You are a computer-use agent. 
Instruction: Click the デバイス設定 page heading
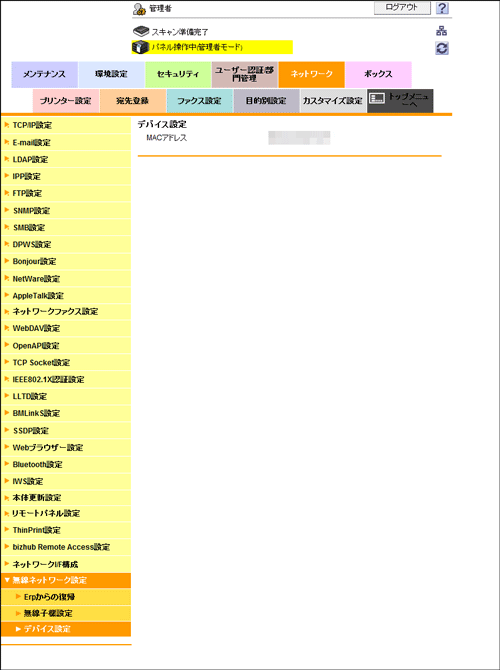tap(162, 124)
